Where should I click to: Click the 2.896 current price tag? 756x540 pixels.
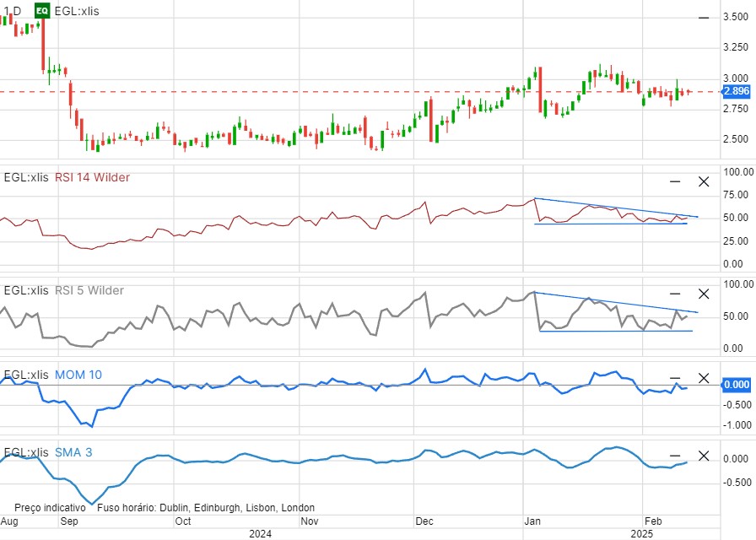coord(736,91)
